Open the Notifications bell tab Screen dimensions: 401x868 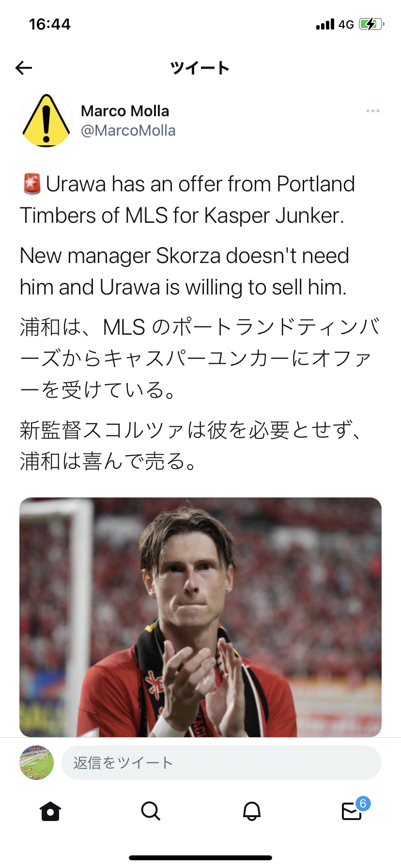click(251, 811)
